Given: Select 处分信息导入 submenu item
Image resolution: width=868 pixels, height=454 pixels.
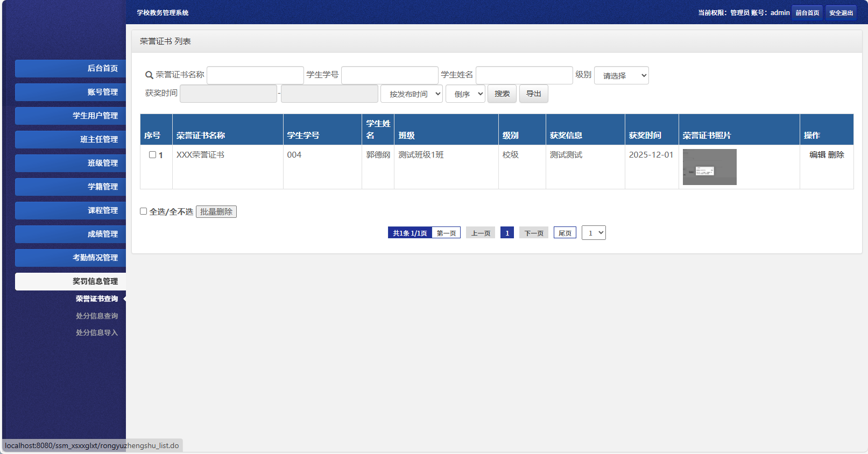Looking at the screenshot, I should point(97,332).
